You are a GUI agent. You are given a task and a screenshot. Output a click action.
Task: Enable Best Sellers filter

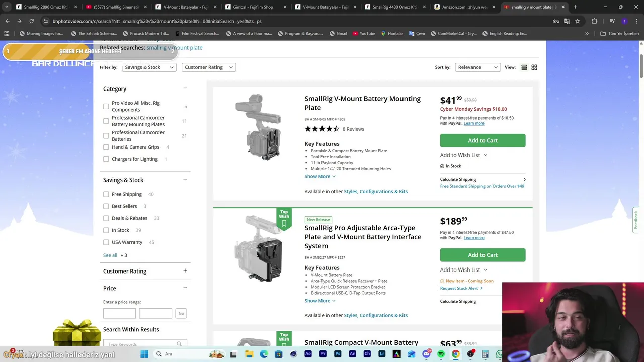pos(106,206)
